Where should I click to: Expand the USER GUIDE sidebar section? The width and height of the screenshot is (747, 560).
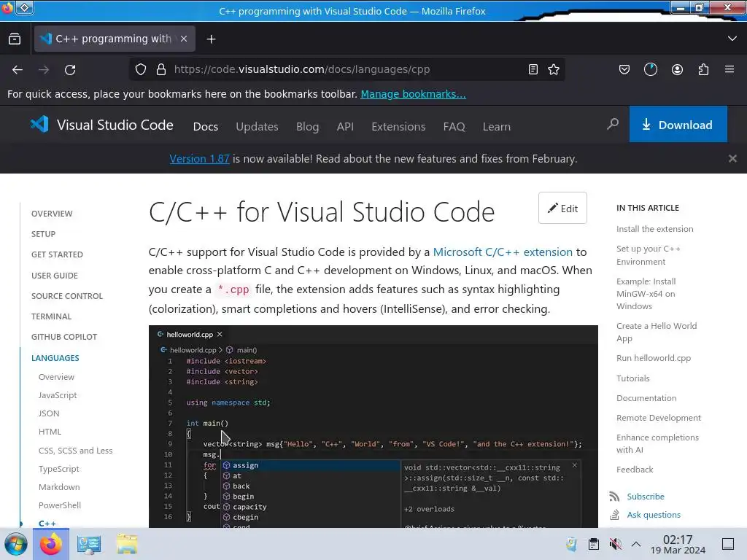(x=54, y=276)
